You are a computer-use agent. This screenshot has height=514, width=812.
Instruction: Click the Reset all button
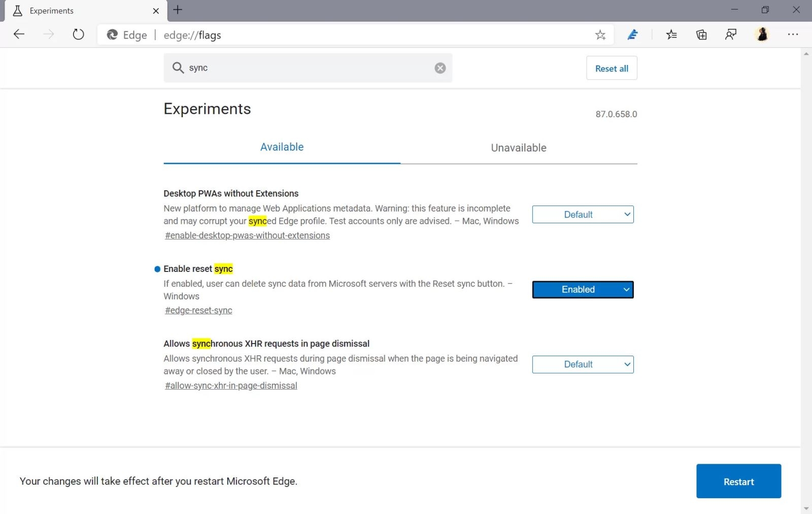coord(612,68)
